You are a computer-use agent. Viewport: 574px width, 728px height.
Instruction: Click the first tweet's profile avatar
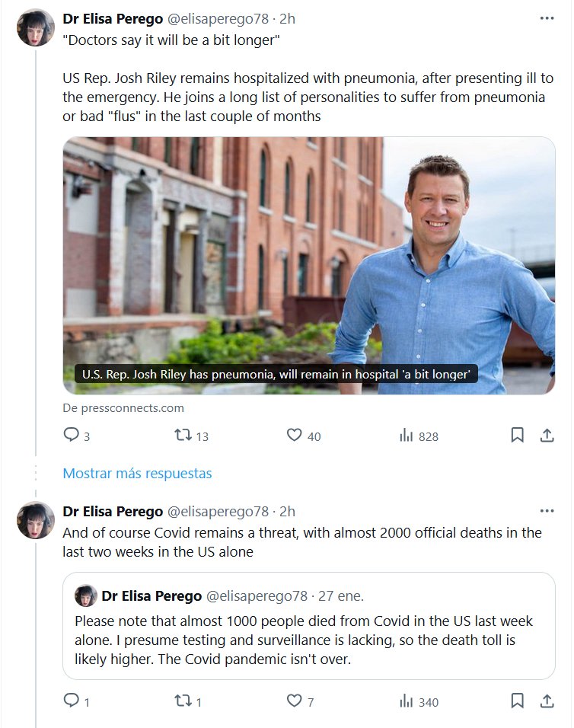36,28
